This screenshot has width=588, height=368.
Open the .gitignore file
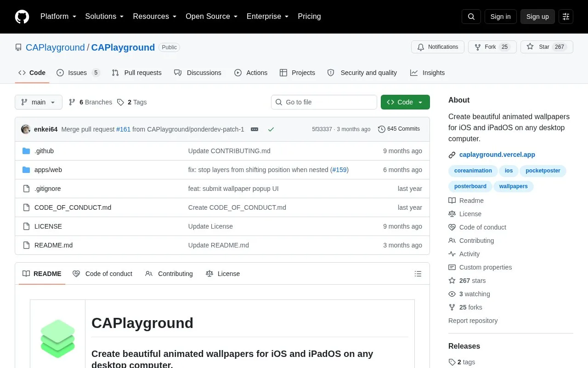(x=48, y=189)
